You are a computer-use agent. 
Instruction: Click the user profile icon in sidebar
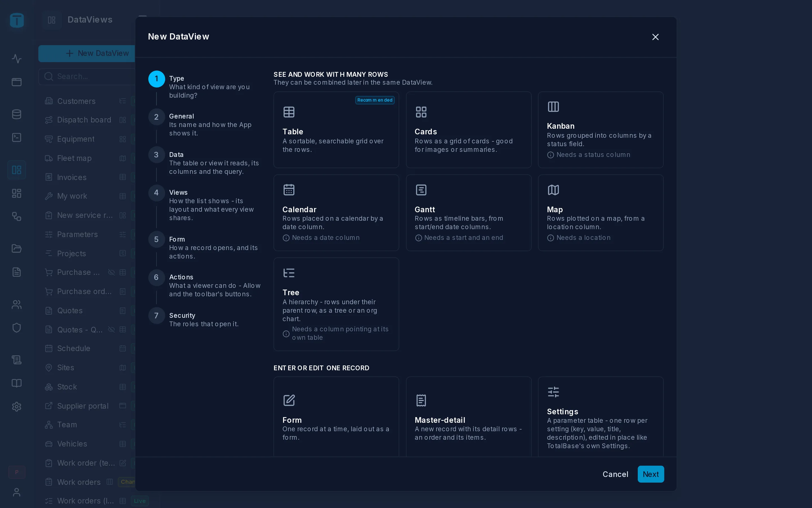pyautogui.click(x=17, y=492)
